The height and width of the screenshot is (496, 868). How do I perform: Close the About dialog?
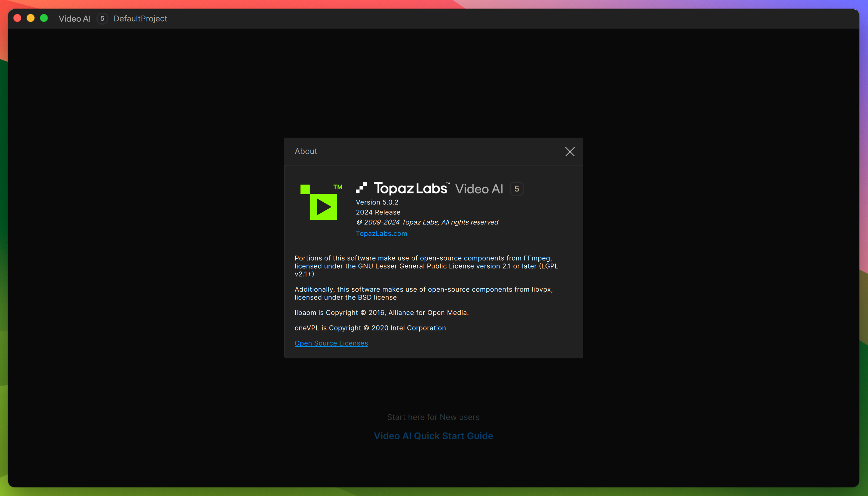point(570,151)
